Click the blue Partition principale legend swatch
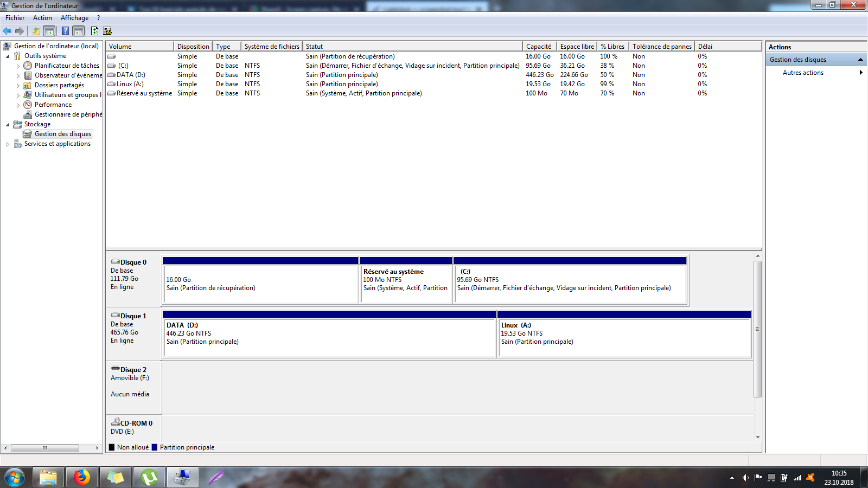Viewport: 868px width, 488px height. pos(155,447)
